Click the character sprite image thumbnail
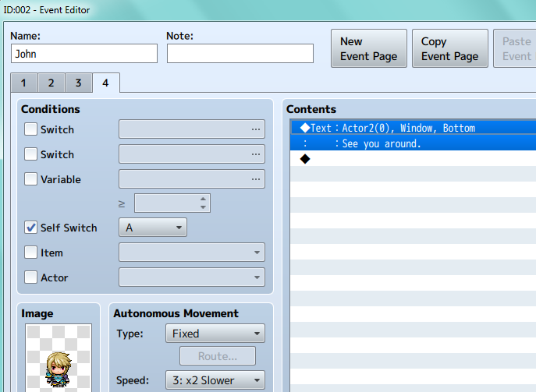The image size is (536, 392). click(59, 358)
